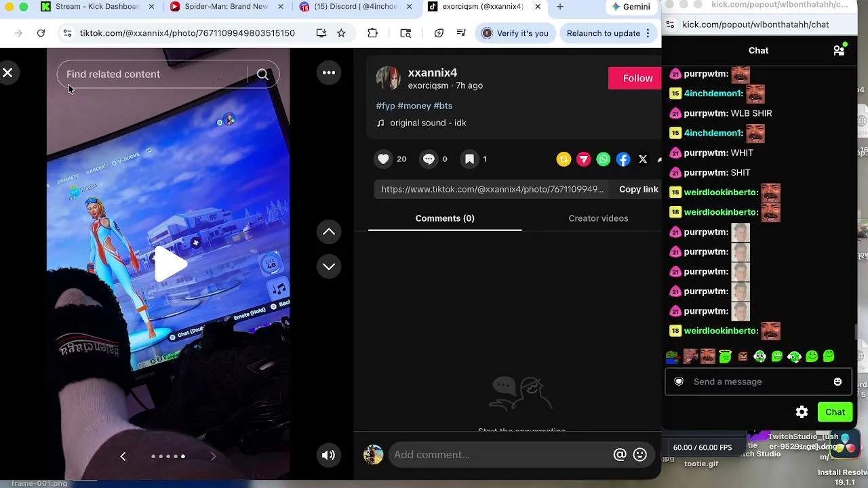Open xxannix4's profile picture
868x488 pixels.
click(x=388, y=79)
